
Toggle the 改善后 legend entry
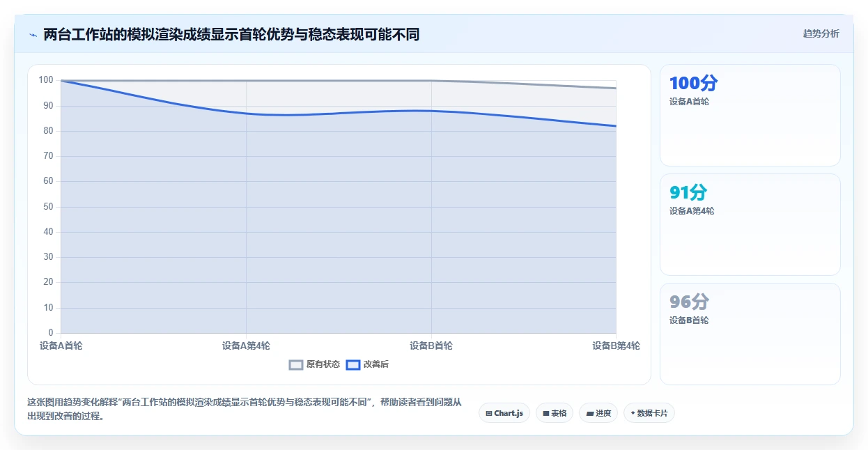tap(367, 364)
